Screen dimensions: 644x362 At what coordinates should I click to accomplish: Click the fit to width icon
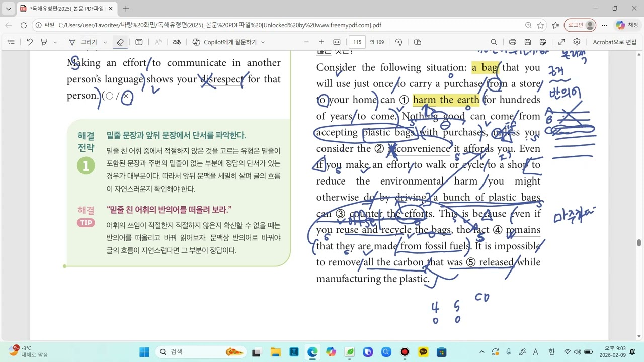click(337, 42)
